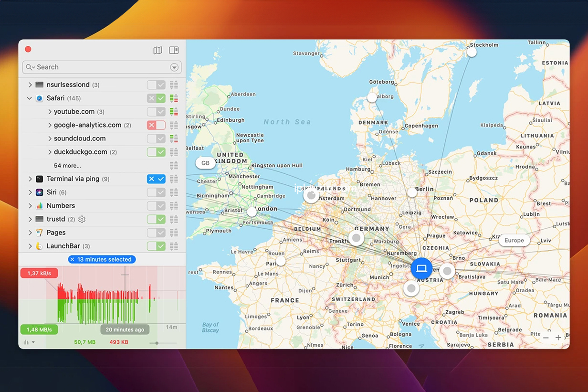The image size is (588, 392).
Task: Toggle the allow/deny switch for Terminal via ping
Action: [156, 179]
